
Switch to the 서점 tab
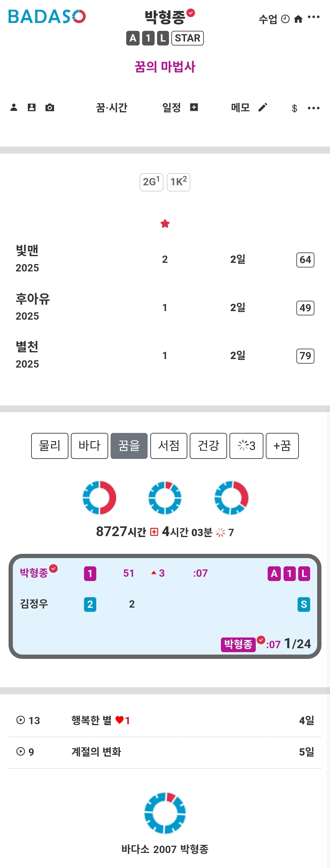(x=169, y=446)
